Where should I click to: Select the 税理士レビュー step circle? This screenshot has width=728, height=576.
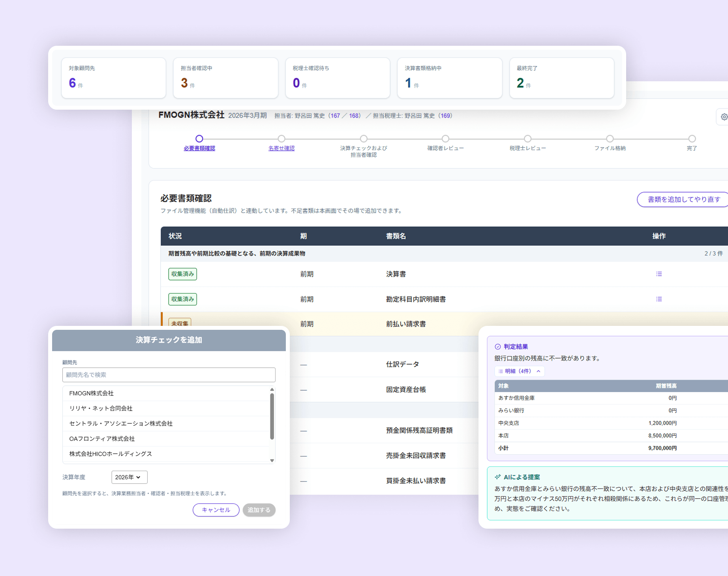pos(528,138)
